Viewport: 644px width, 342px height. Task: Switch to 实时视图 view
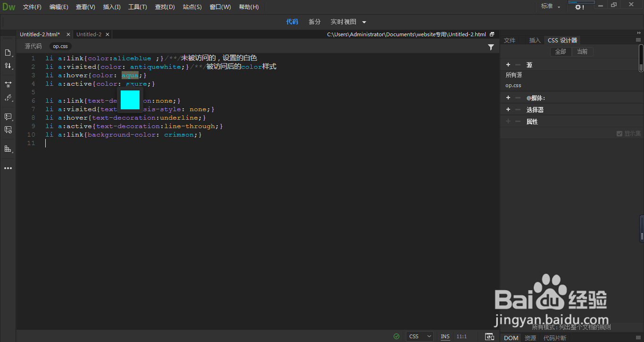[x=343, y=22]
